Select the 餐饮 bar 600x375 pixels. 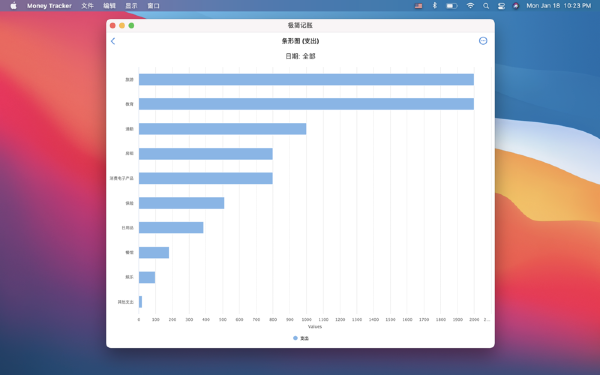(154, 252)
